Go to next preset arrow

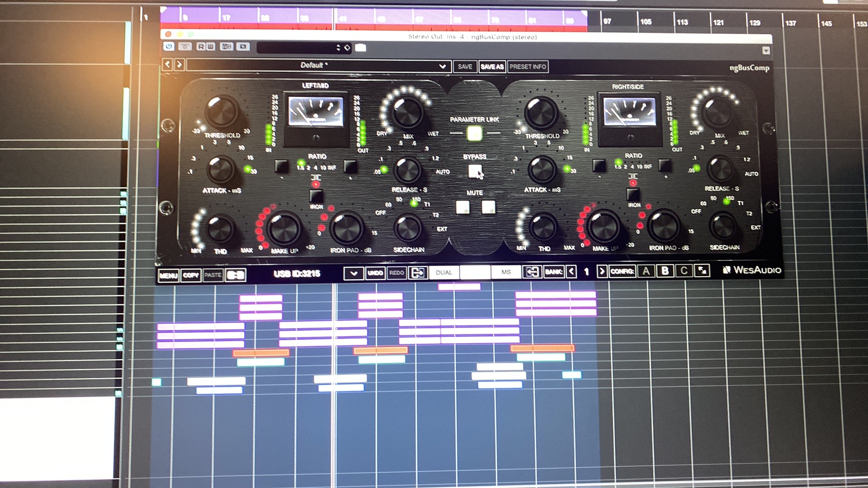179,65
